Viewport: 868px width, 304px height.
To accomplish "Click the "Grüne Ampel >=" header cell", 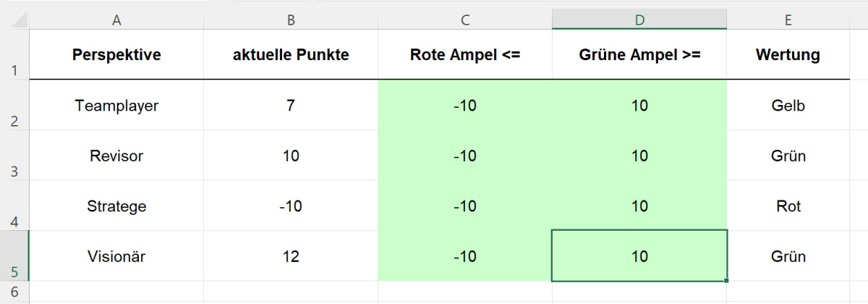I will (x=639, y=55).
